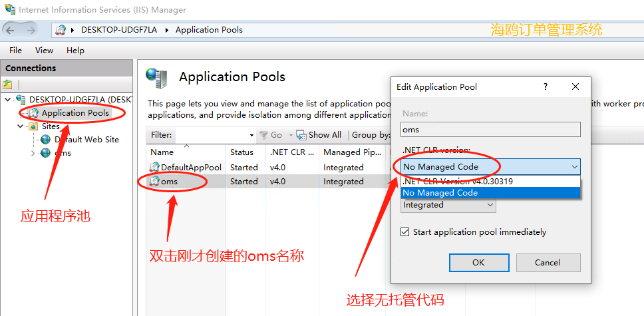This screenshot has height=316, width=644.
Task: Click the Default Web Site globe icon
Action: click(x=46, y=140)
